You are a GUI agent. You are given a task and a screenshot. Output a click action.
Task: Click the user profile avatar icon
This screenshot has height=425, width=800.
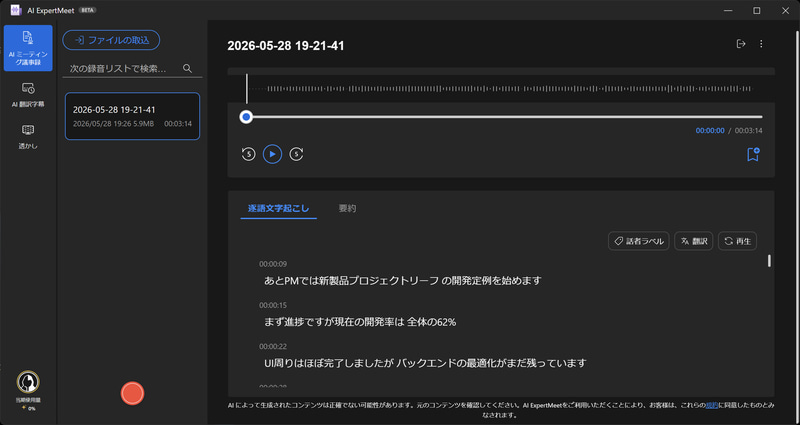click(28, 382)
